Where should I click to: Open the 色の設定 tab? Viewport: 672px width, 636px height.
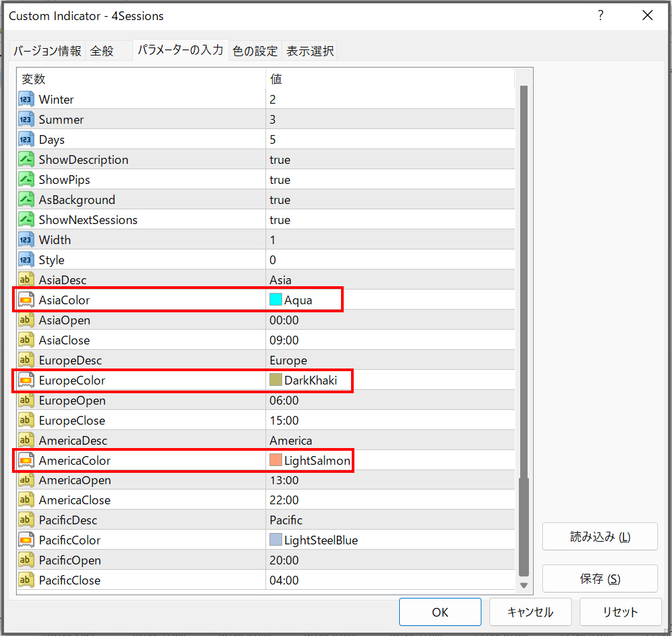[255, 51]
